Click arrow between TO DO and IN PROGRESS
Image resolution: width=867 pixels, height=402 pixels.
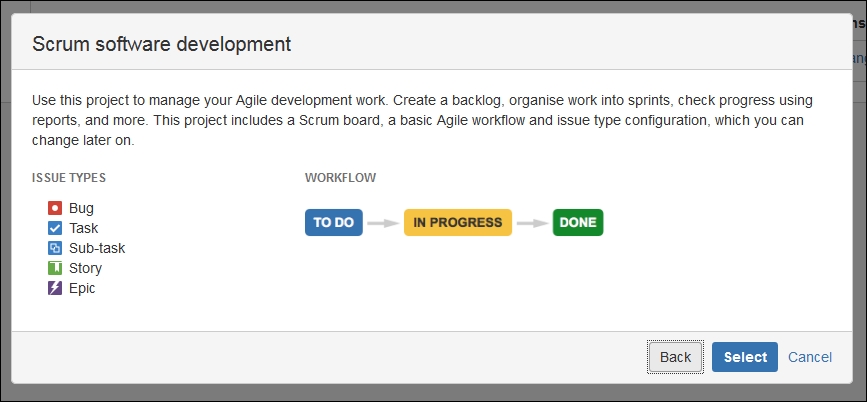click(383, 223)
